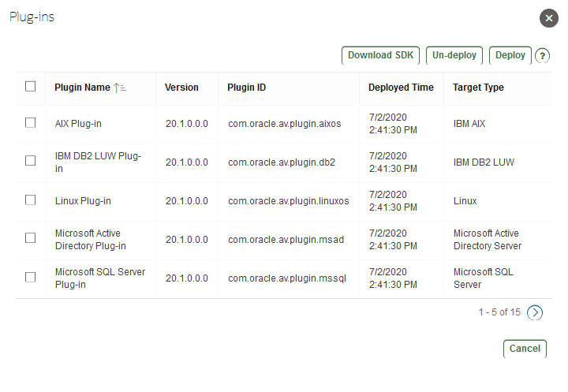The image size is (568, 392).
Task: Click com.oracle.av.plugin.mssql plugin ID
Action: tap(287, 278)
